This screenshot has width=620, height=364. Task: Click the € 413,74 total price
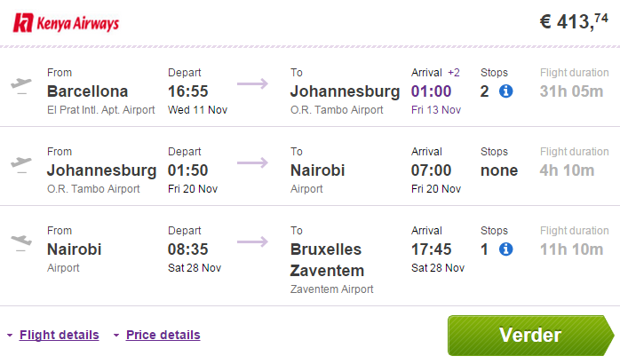pos(574,21)
